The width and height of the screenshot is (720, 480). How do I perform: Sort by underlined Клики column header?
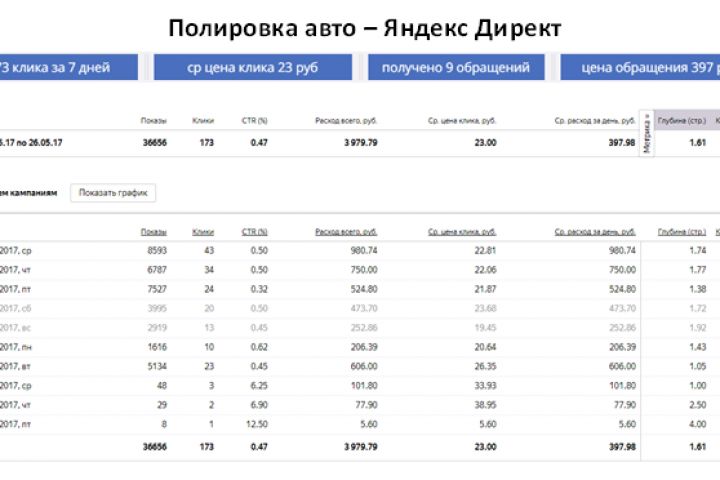click(203, 232)
